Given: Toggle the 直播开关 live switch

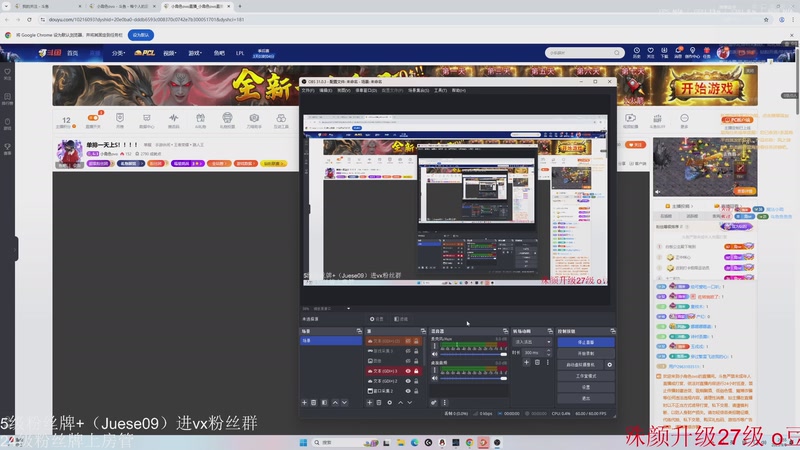Looking at the screenshot, I should pos(93,120).
